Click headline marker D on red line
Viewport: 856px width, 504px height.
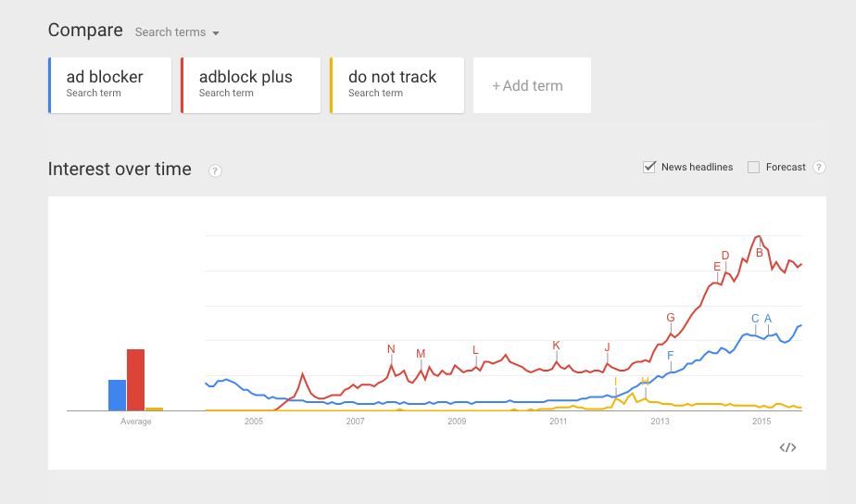(x=725, y=256)
